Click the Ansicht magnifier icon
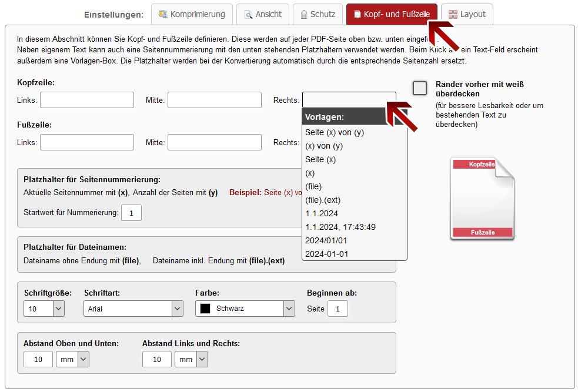This screenshot has width=578, height=392. 249,14
